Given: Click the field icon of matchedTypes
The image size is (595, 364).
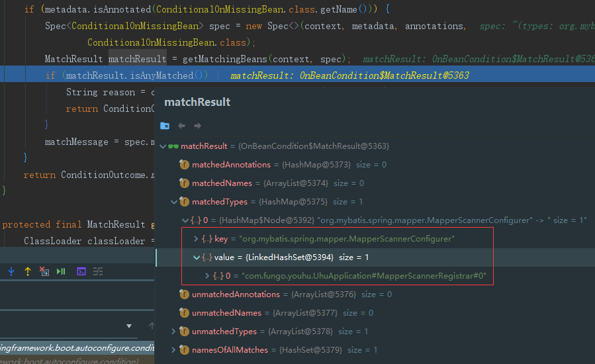Looking at the screenshot, I should (x=185, y=202).
